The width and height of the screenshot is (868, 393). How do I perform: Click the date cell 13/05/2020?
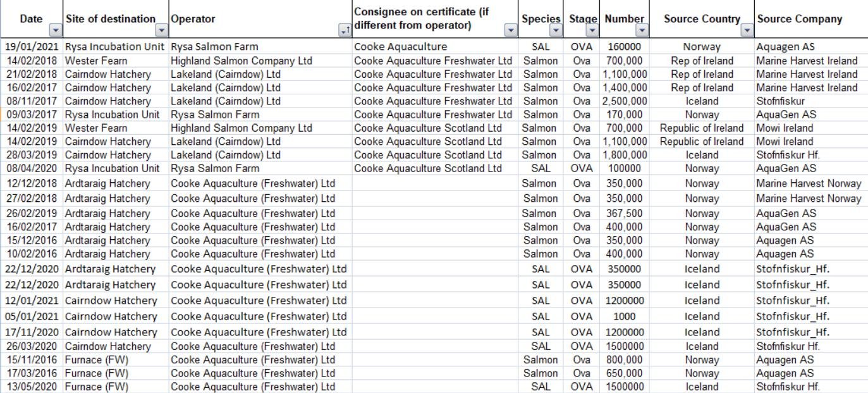pos(32,387)
